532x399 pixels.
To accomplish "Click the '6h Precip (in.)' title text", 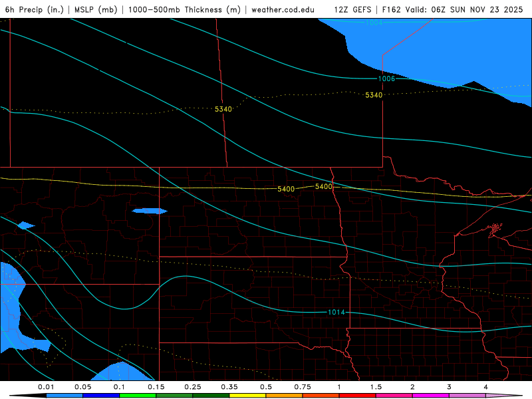I will click(35, 9).
